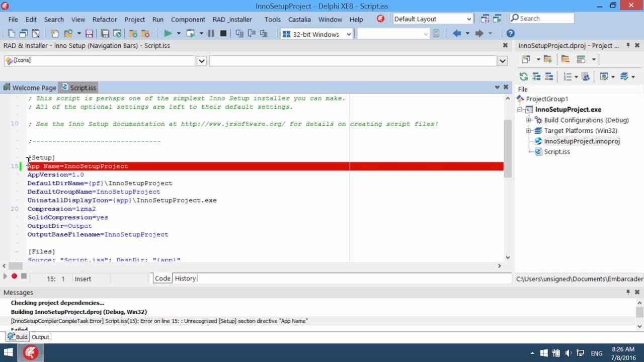
Task: Click Collapse All icon in Project Manager
Action: pos(549,76)
